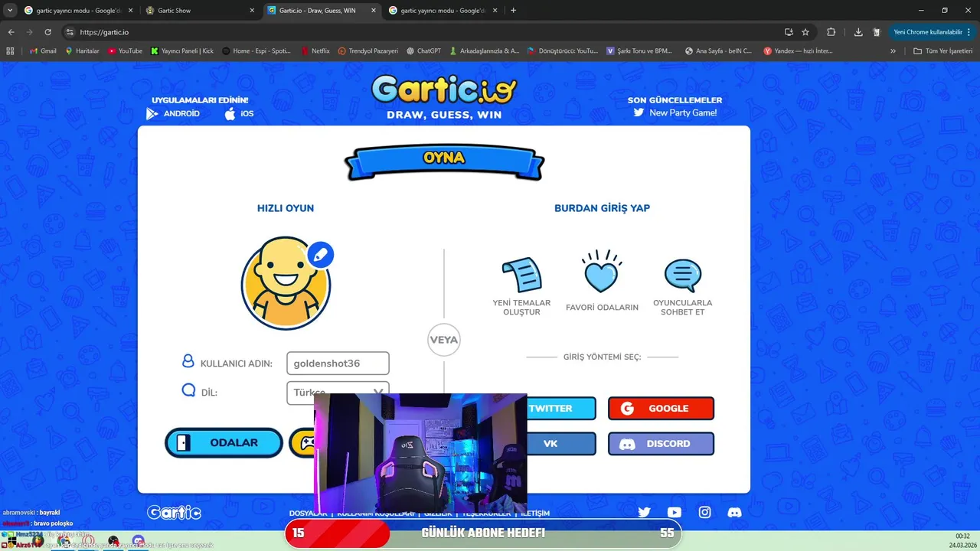Click the Oyuncularla Sohbet Et chat bubble icon
This screenshot has width=980, height=551.
683,276
